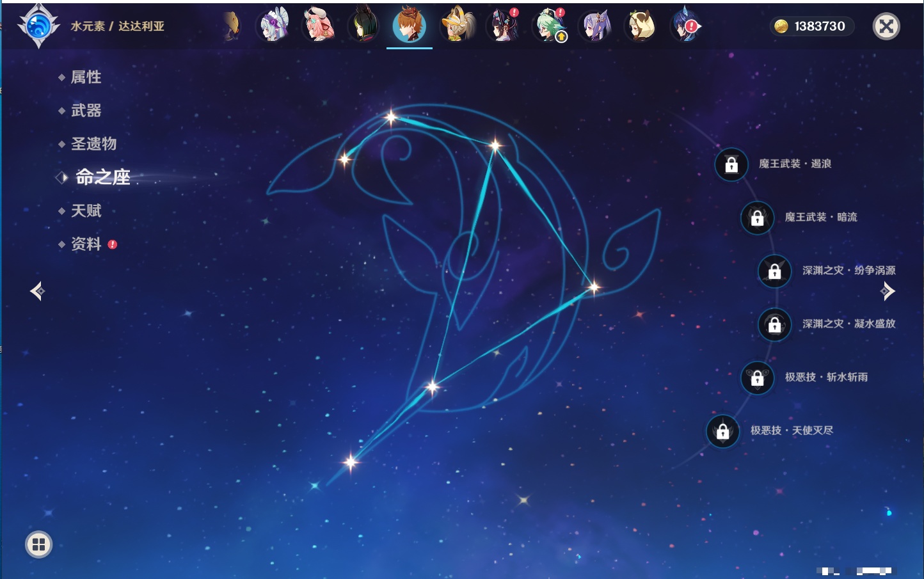The height and width of the screenshot is (579, 924).
Task: Open the locked 深渊之灾·纷争涡源 node icon
Action: click(x=774, y=271)
